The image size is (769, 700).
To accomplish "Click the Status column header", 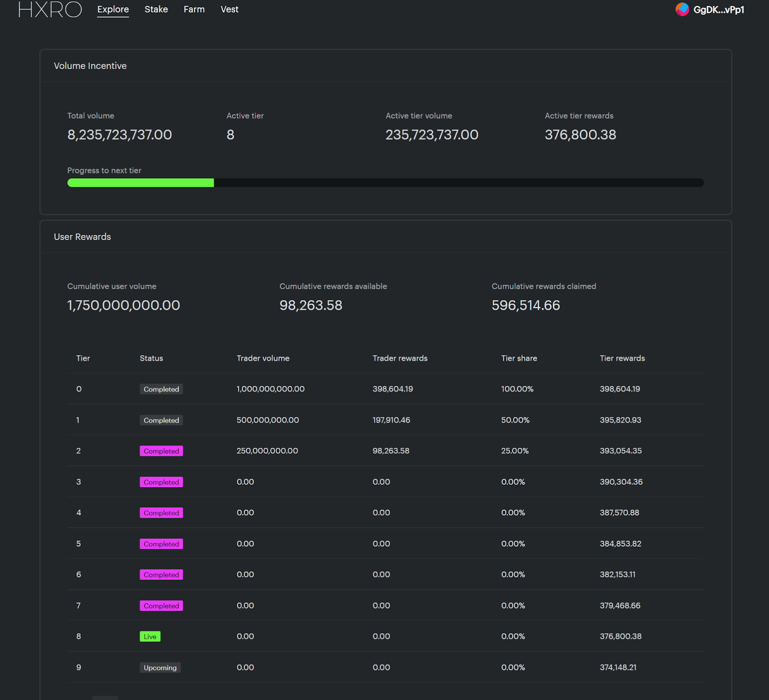I will [x=151, y=358].
